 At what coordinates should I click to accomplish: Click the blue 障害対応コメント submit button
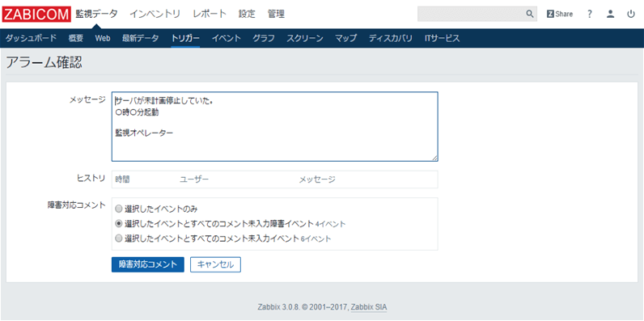click(148, 264)
